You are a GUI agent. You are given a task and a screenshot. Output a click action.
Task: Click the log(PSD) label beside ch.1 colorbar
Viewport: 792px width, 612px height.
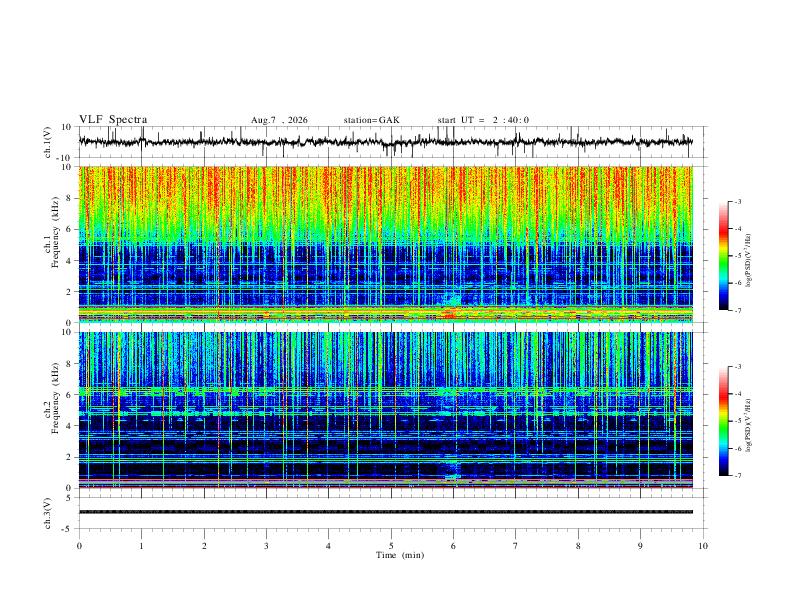[748, 261]
